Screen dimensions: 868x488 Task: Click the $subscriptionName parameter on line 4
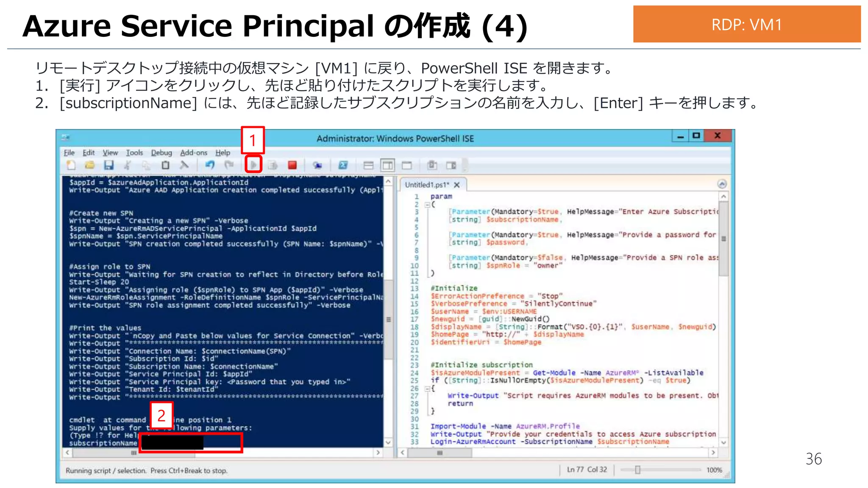[522, 219]
